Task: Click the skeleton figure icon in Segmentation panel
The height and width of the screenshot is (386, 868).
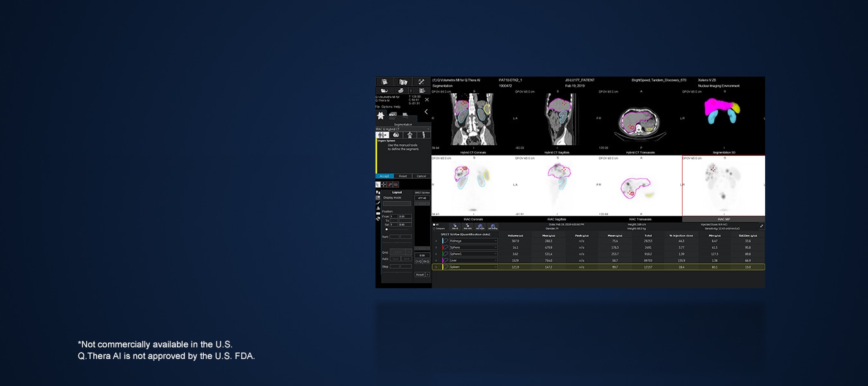Action: pos(410,134)
